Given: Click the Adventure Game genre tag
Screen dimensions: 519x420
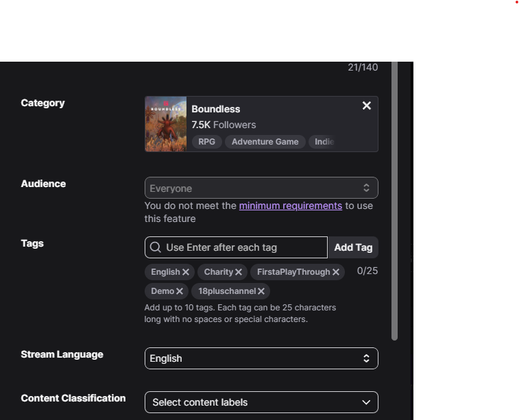Looking at the screenshot, I should tap(265, 142).
